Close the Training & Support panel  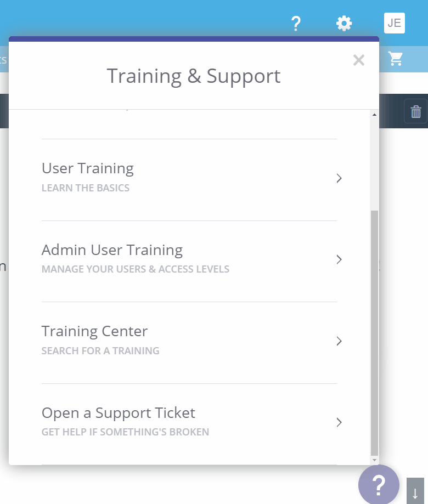tap(359, 60)
